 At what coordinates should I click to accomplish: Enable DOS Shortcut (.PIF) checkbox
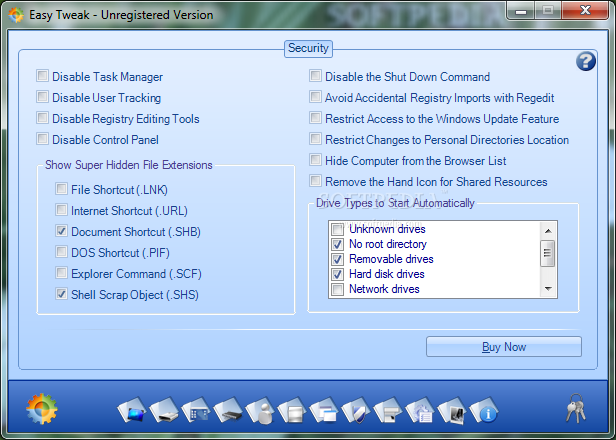(x=61, y=251)
